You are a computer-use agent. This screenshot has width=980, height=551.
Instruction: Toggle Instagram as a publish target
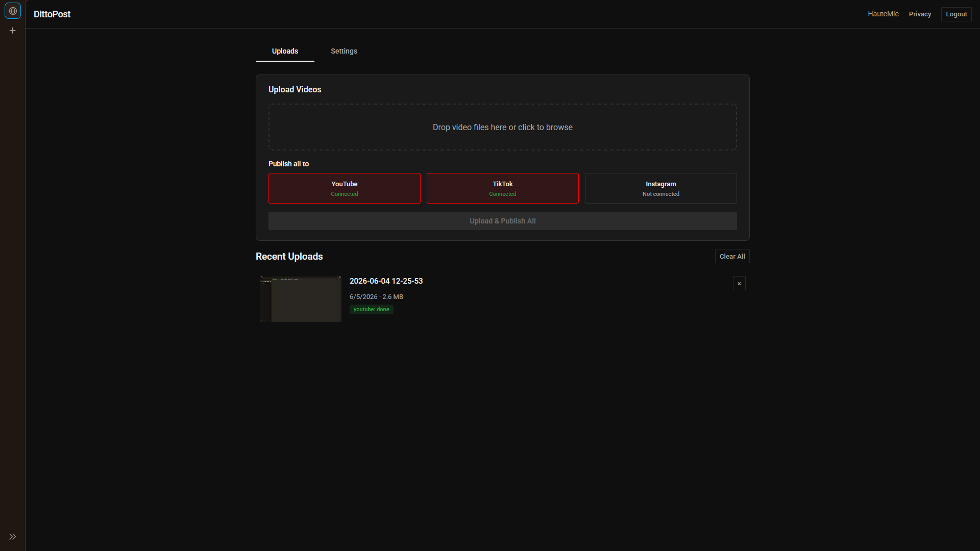click(x=661, y=188)
